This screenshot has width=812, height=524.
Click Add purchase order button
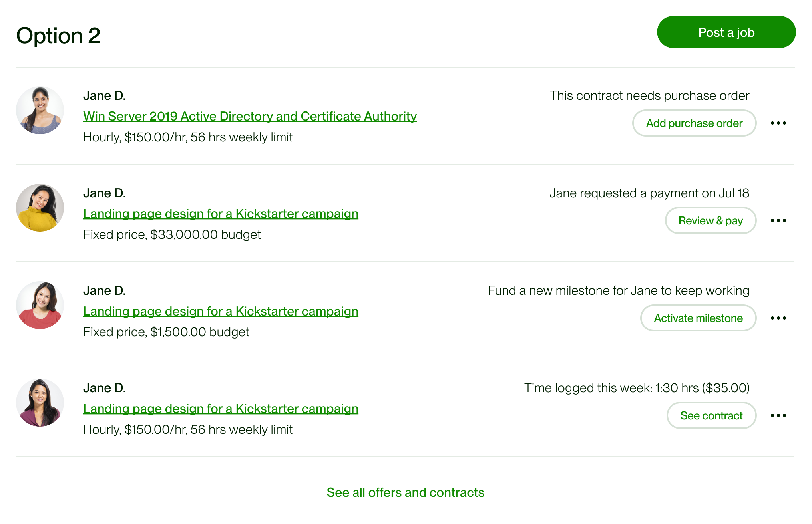point(694,123)
